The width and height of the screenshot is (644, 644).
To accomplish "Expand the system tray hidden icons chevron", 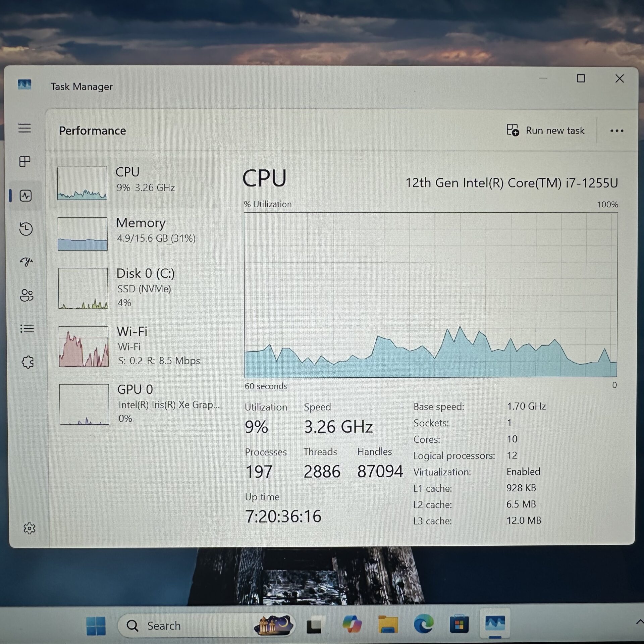I will point(639,622).
